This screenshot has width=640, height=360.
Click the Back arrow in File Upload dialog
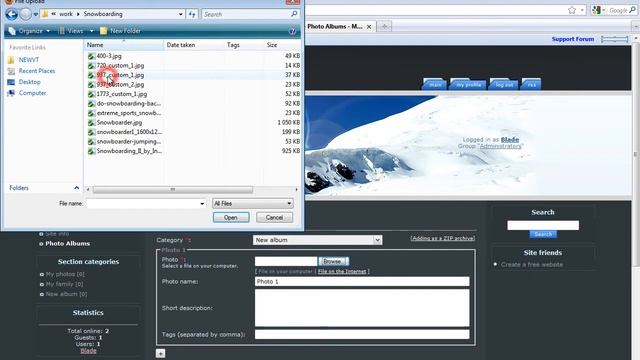(x=11, y=14)
